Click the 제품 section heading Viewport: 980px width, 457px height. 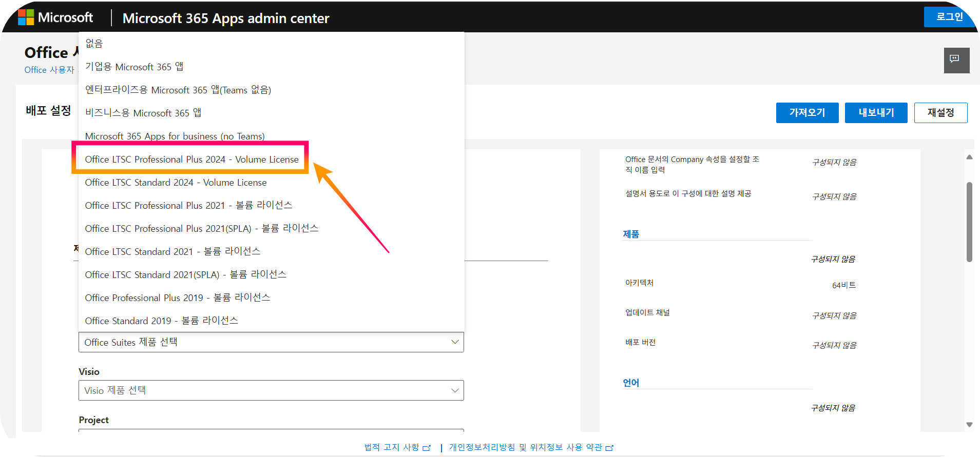coord(631,234)
